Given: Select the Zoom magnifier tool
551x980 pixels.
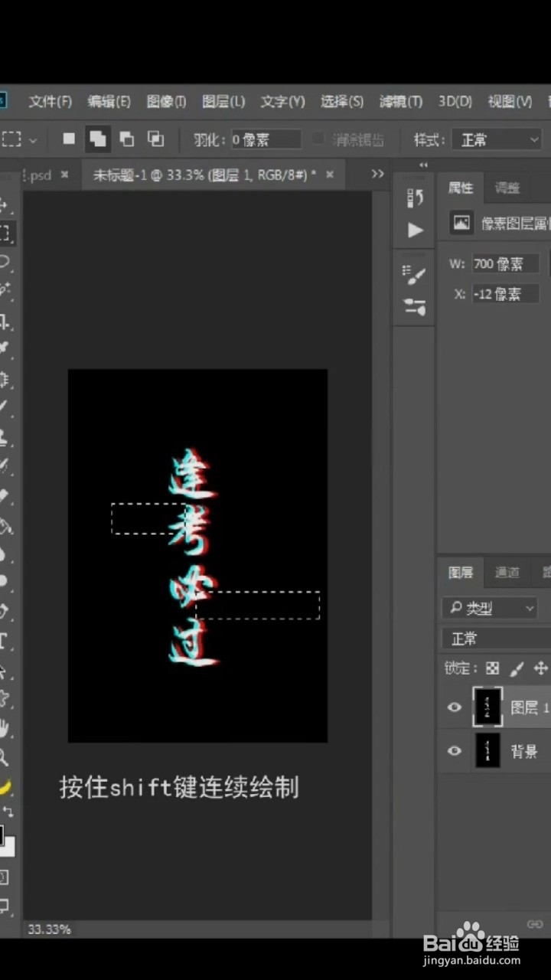Looking at the screenshot, I should pos(5,757).
